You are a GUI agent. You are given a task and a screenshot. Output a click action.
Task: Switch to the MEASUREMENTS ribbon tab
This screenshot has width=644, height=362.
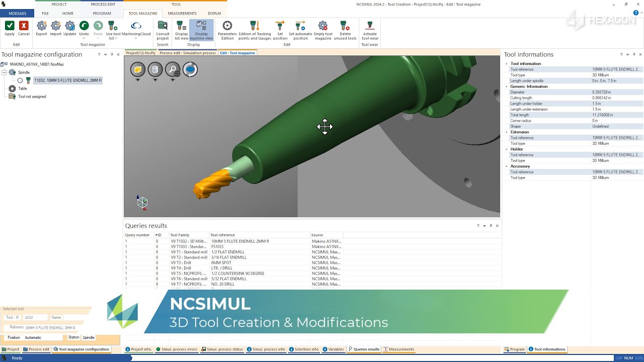182,14
